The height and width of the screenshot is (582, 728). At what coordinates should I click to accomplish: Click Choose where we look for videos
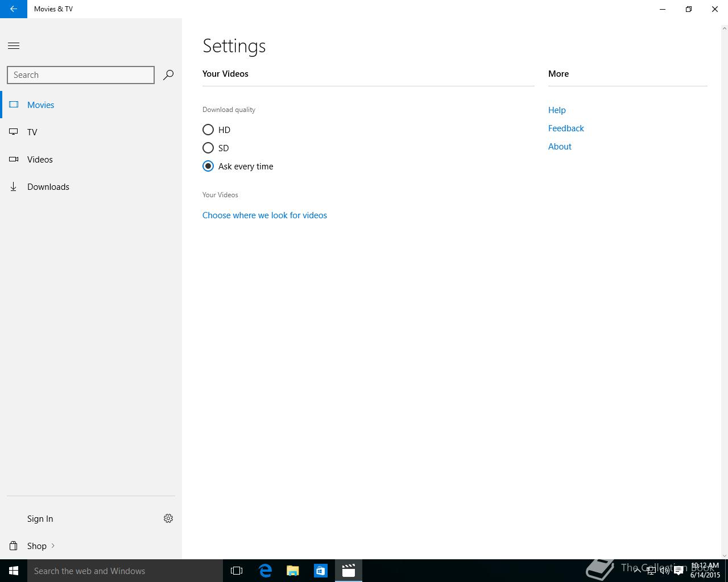(x=264, y=215)
